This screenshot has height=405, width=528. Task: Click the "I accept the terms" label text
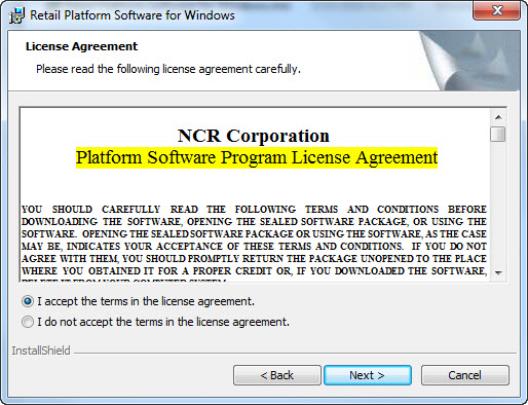coord(146,301)
